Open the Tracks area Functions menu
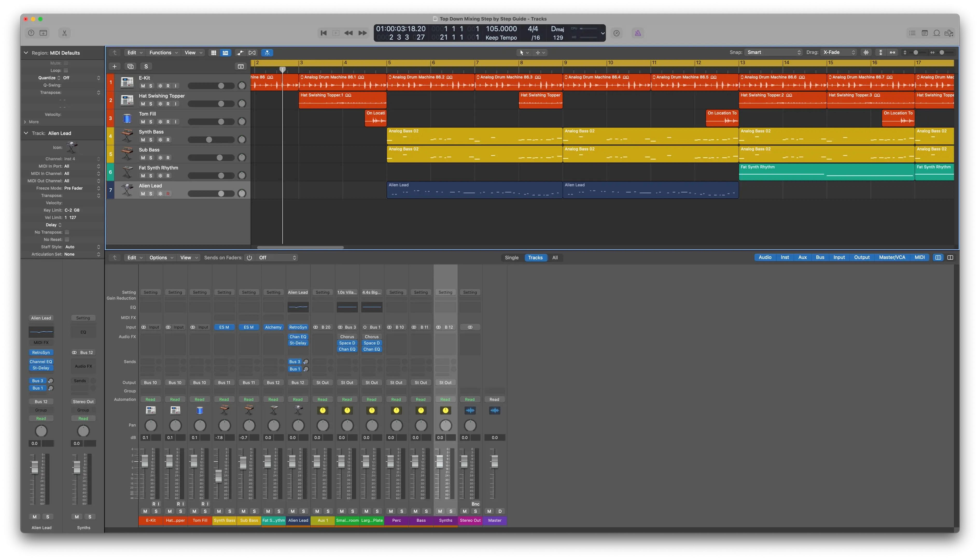This screenshot has height=560, width=980. pos(163,53)
